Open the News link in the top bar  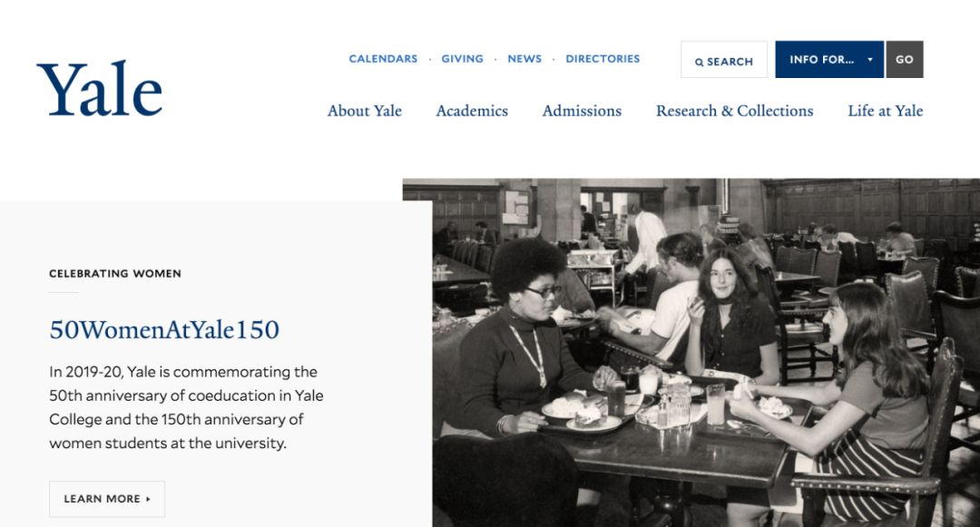(524, 59)
